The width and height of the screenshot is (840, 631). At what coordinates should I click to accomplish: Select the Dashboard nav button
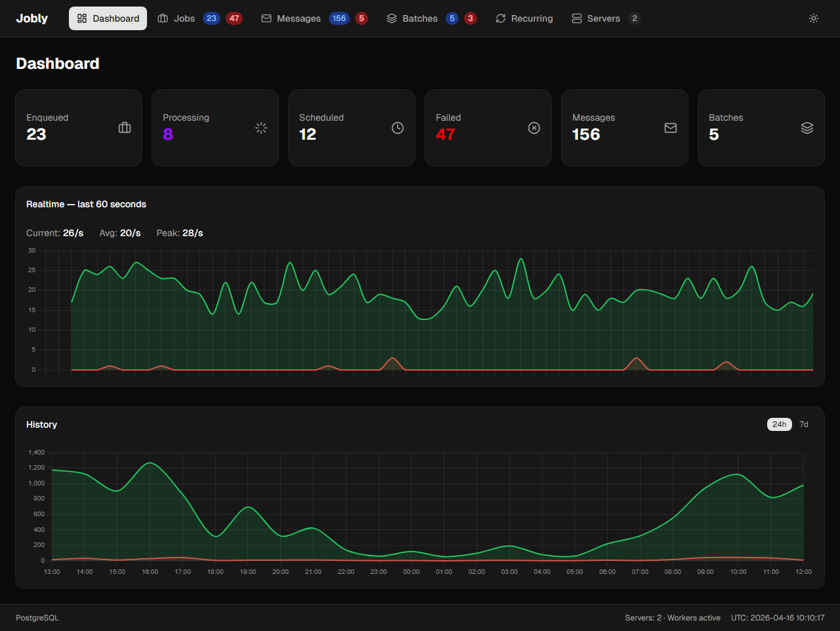tap(108, 18)
